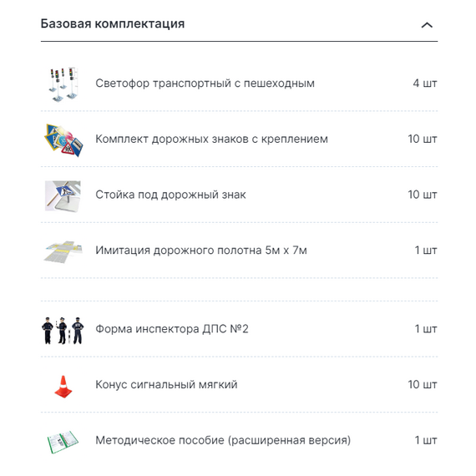
Task: Open Конус сигнальный мягкий item
Action: (166, 384)
